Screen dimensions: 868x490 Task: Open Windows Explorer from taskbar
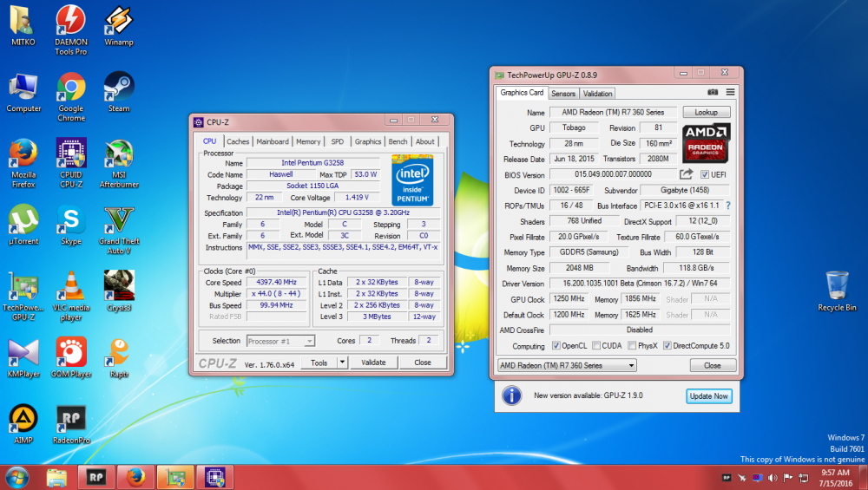click(x=56, y=477)
